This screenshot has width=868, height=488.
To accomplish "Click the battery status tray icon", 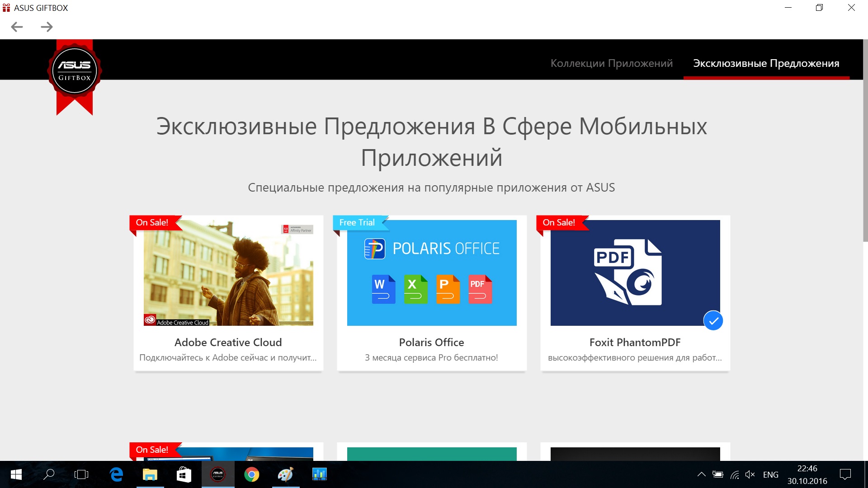I will click(718, 474).
